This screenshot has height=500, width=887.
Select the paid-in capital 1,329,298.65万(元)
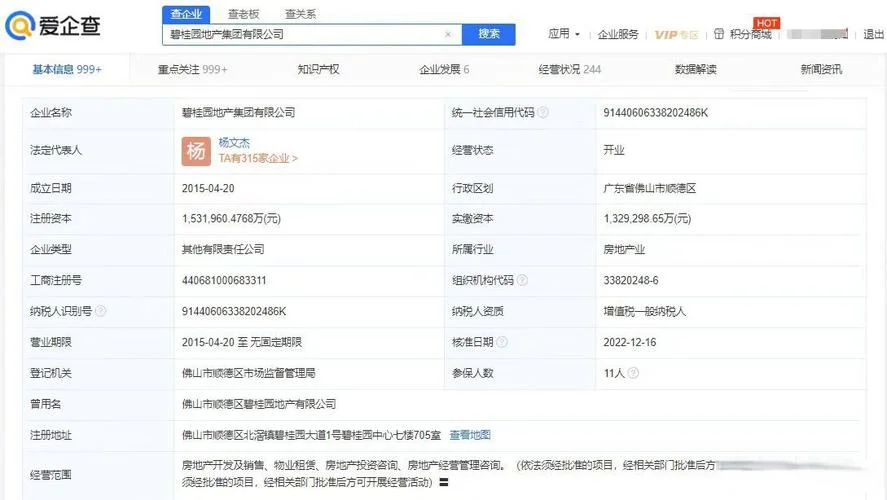point(647,219)
